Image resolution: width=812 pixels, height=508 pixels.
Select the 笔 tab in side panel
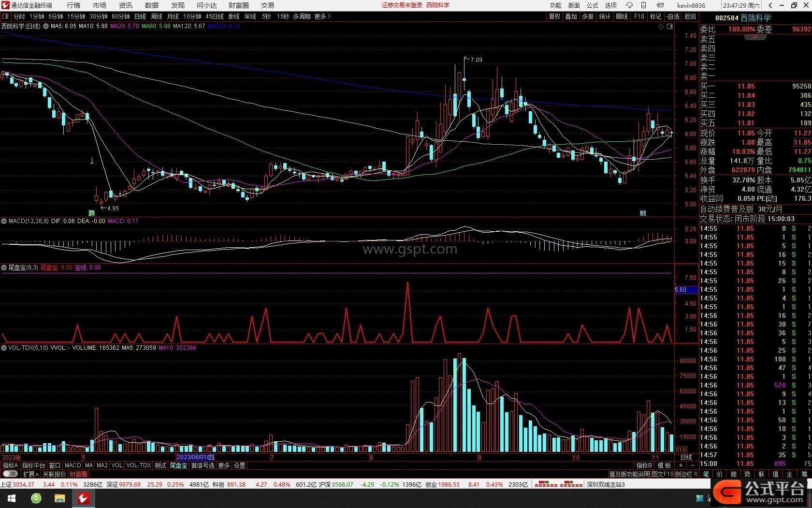[x=705, y=474]
